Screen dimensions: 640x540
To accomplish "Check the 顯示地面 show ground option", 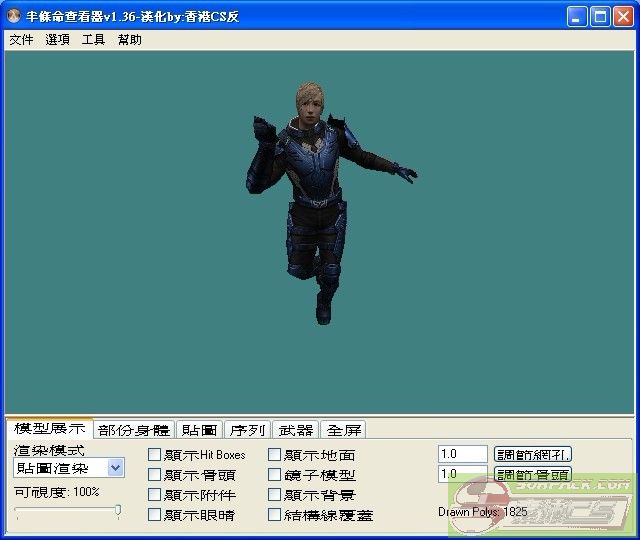I will (x=275, y=455).
